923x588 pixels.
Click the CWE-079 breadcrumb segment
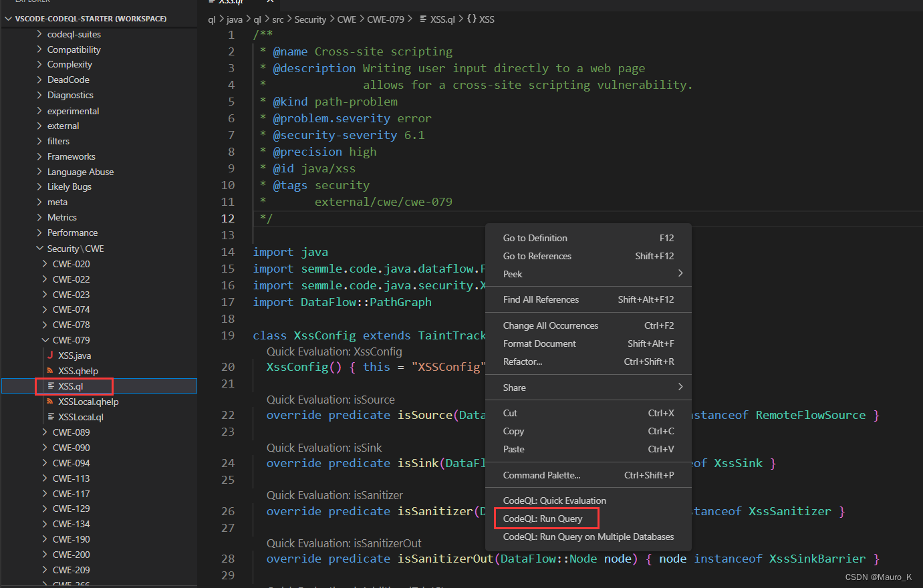tap(386, 19)
